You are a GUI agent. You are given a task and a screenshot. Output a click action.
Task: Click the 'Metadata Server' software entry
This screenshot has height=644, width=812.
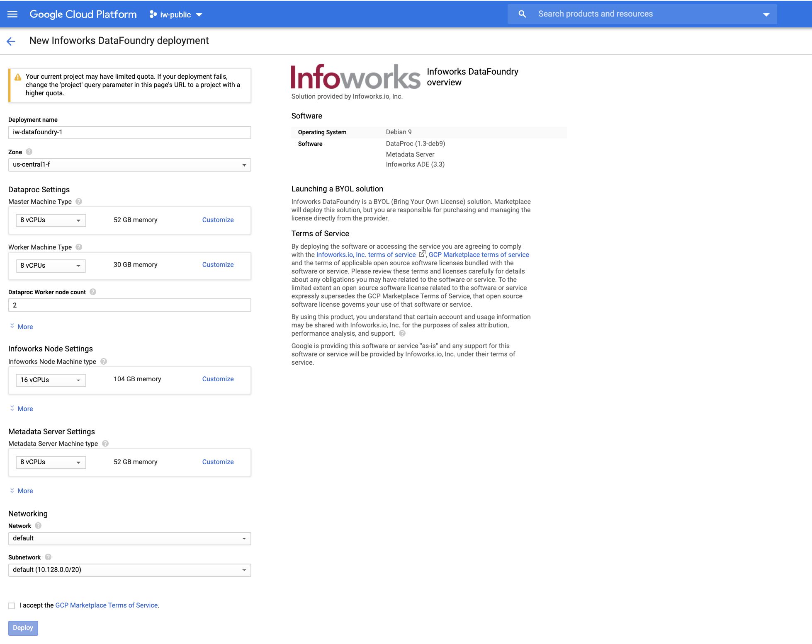(x=410, y=154)
